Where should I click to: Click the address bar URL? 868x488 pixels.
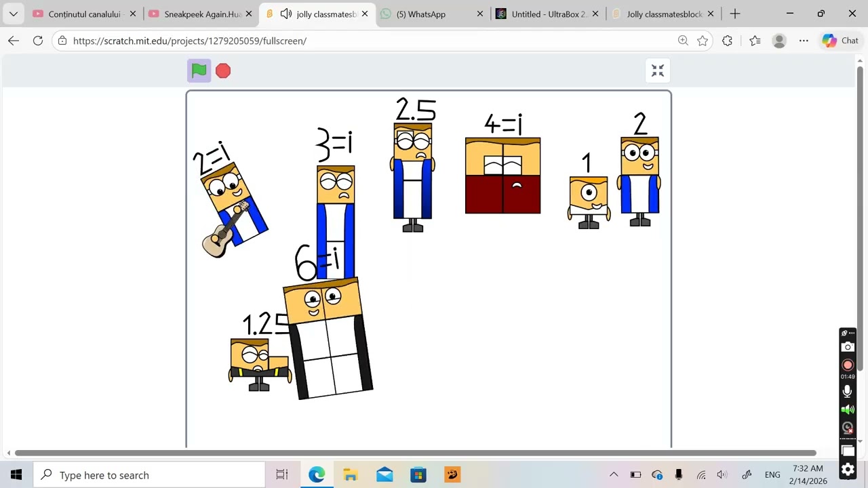190,41
